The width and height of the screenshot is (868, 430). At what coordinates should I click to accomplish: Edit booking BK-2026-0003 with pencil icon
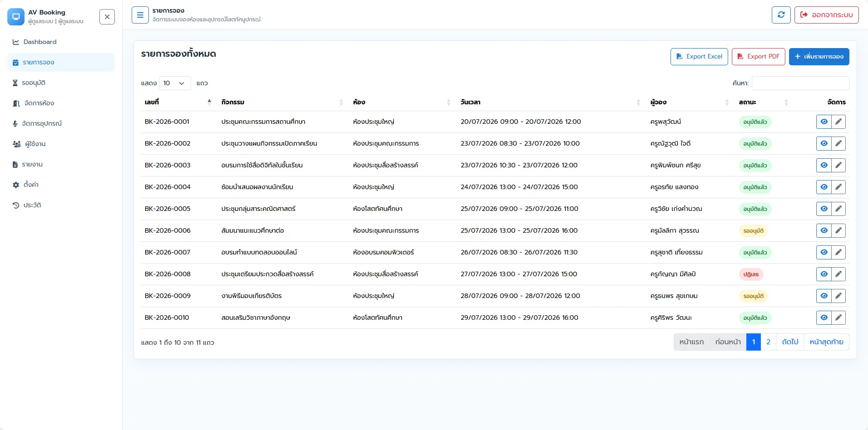pos(838,165)
